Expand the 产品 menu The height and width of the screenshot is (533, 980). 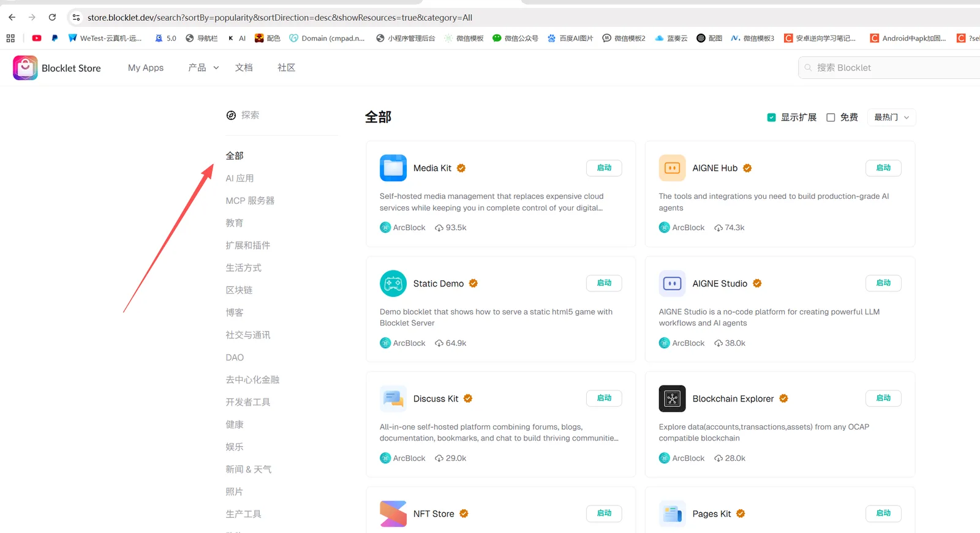coord(203,68)
